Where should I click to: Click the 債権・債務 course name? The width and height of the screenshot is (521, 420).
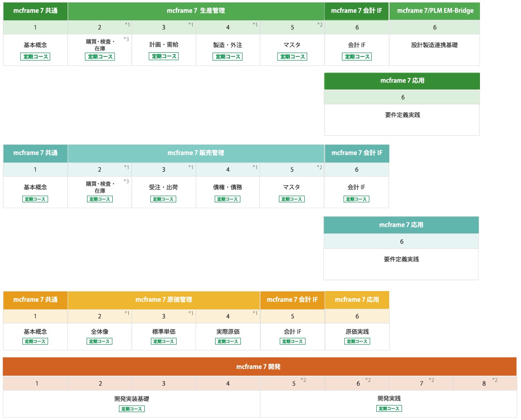coord(228,187)
